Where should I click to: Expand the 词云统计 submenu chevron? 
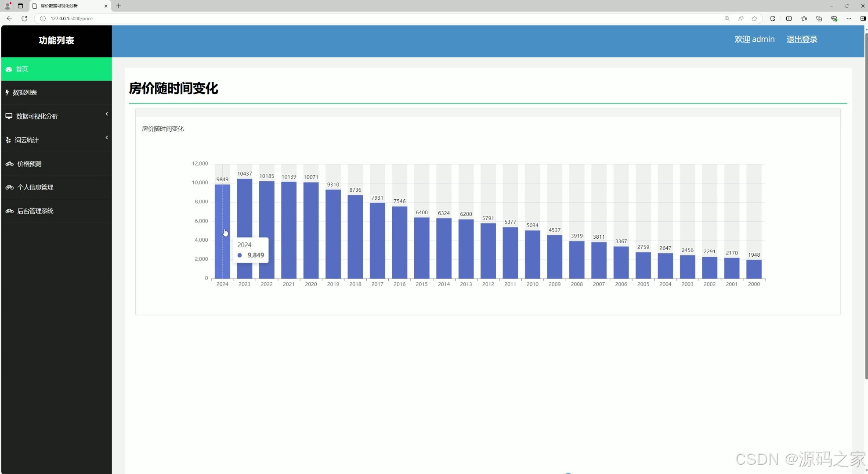pos(107,137)
